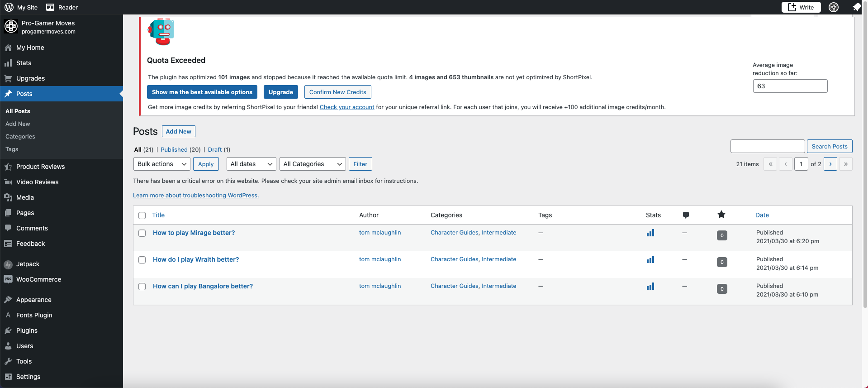This screenshot has height=388, width=868.
Task: Open notifications bell icon
Action: (x=856, y=7)
